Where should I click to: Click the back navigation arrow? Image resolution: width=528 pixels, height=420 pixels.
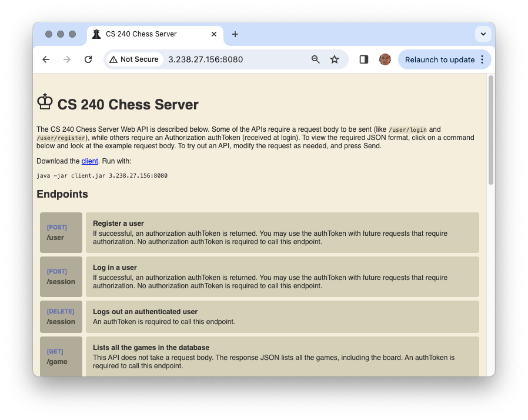coord(46,59)
